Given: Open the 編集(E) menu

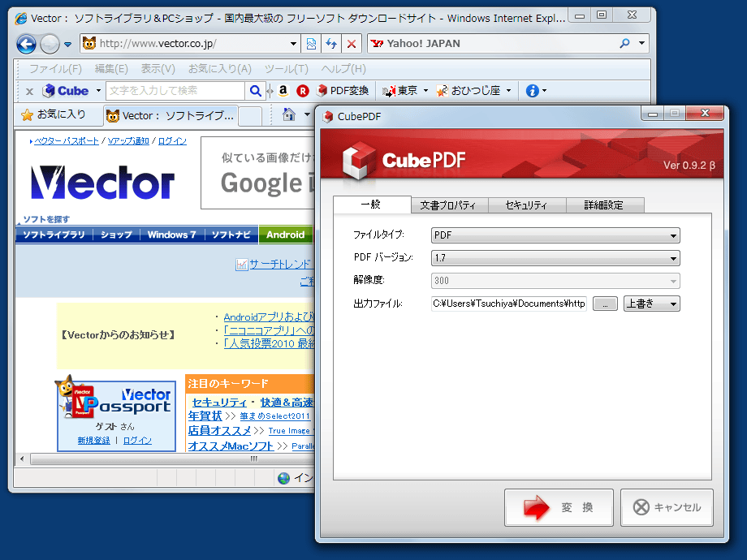Looking at the screenshot, I should [111, 69].
